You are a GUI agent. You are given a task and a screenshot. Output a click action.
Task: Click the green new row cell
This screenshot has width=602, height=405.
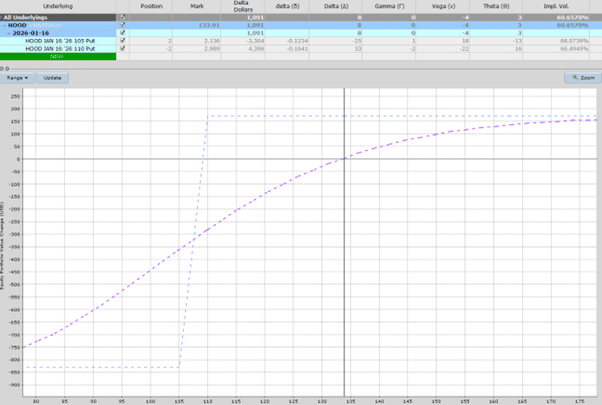[x=58, y=56]
